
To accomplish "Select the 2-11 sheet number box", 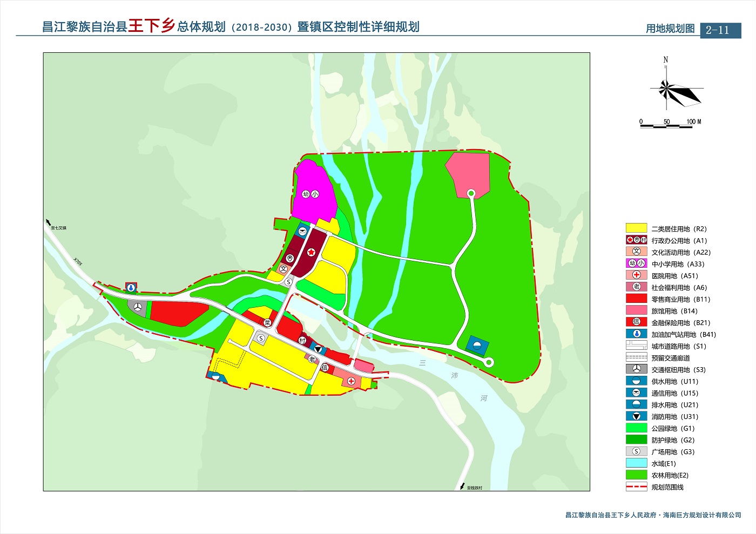I will pyautogui.click(x=720, y=30).
